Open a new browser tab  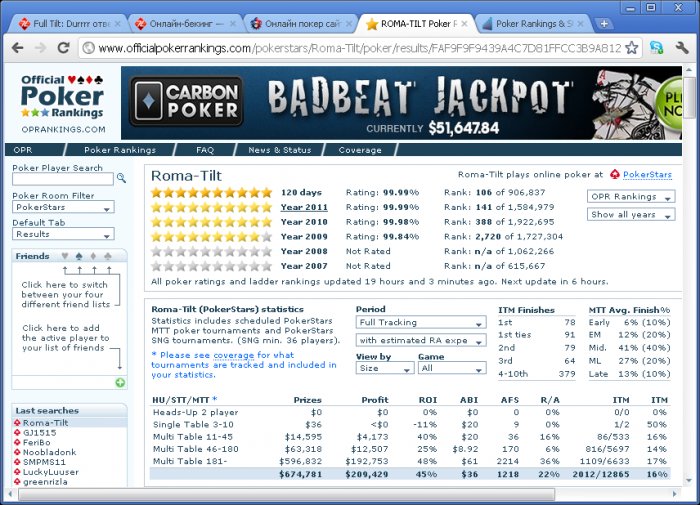coord(604,24)
